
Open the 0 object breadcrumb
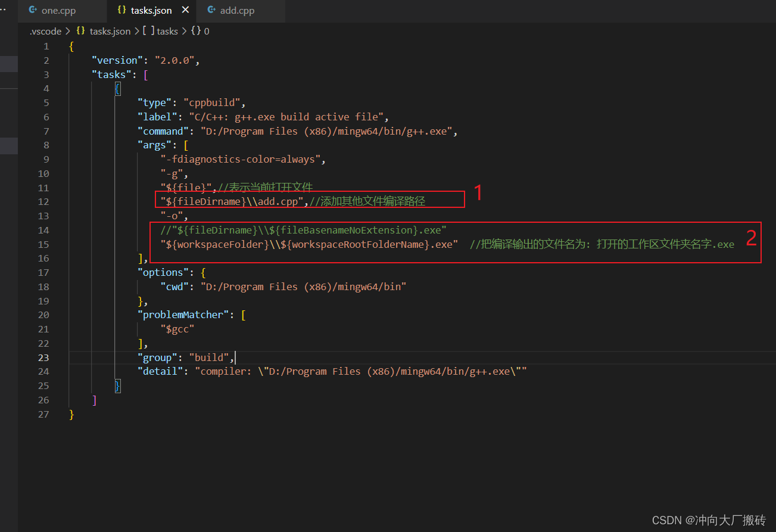coord(200,31)
